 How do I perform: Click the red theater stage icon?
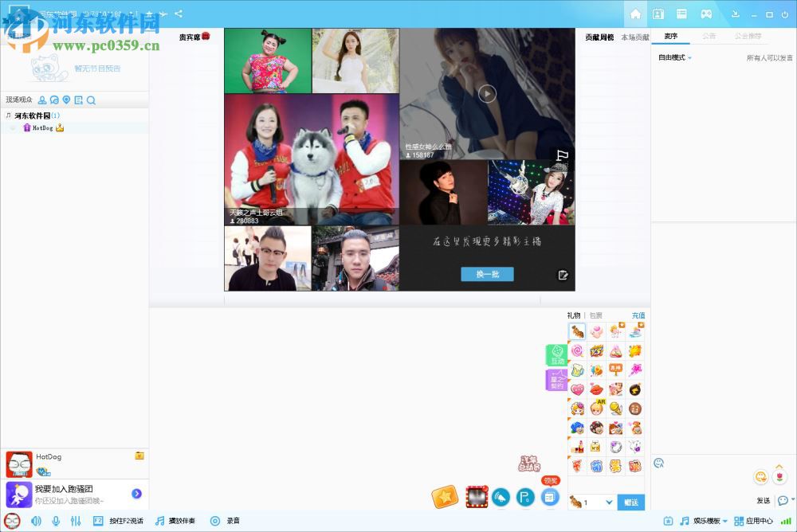coord(477,497)
